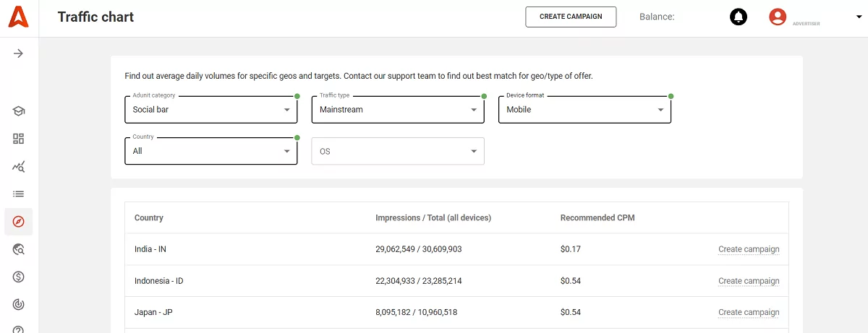
Task: Open the statistics chart icon in sidebar
Action: [19, 167]
